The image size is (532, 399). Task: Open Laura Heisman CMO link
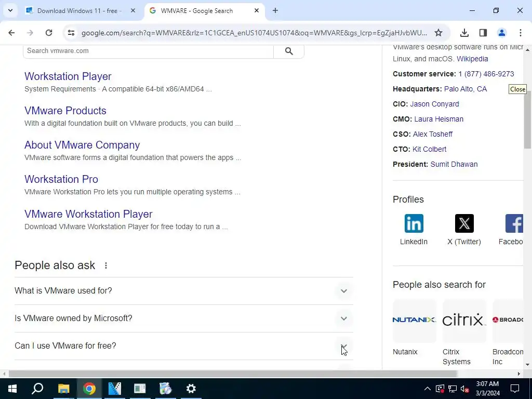click(438, 119)
